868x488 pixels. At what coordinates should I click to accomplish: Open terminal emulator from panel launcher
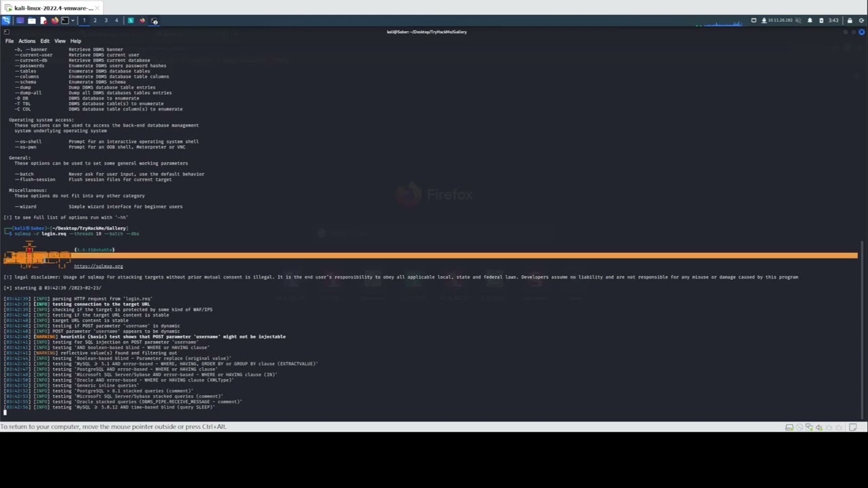pos(65,20)
